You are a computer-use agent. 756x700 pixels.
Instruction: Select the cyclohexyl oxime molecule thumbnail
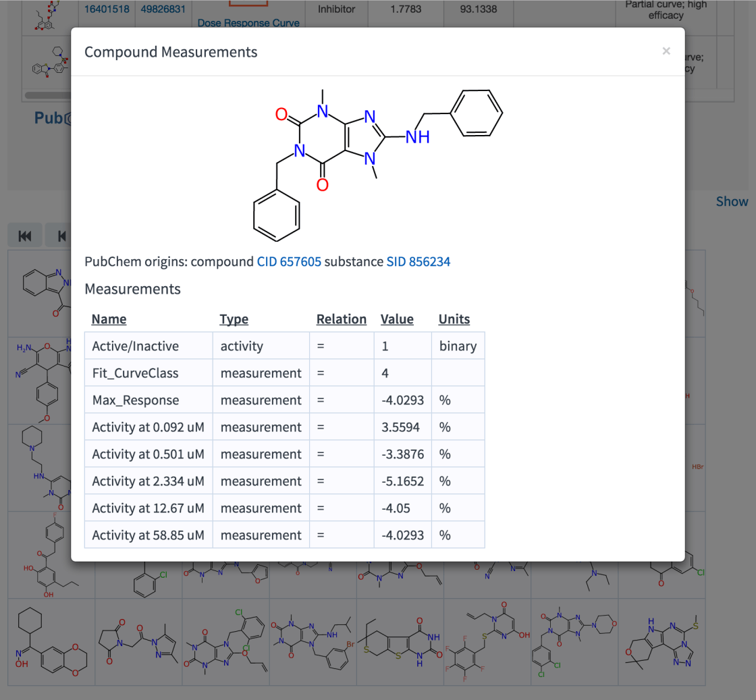coord(51,641)
